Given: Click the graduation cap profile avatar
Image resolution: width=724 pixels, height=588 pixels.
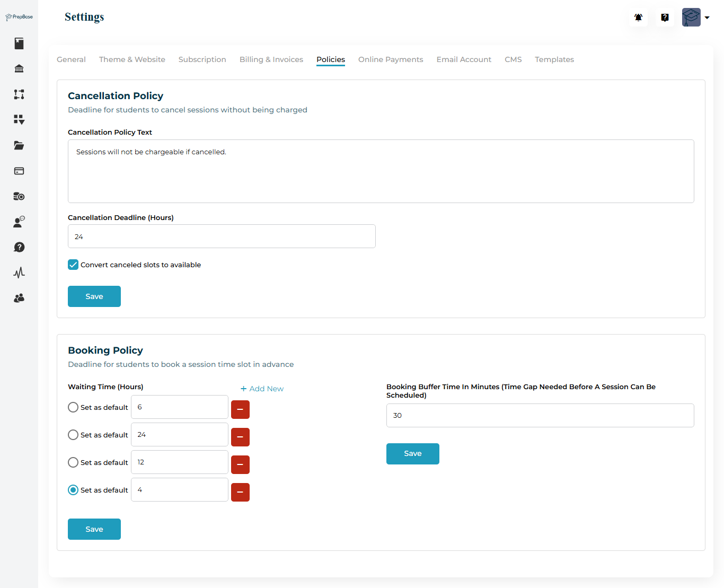Looking at the screenshot, I should [691, 17].
